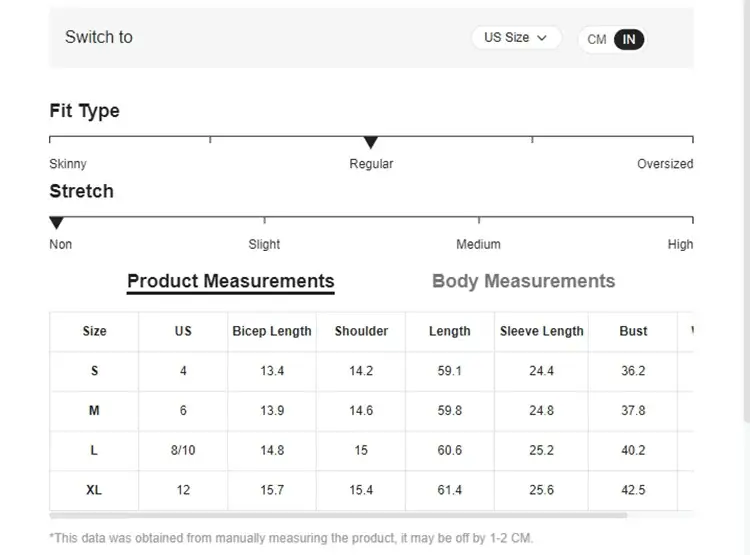Image resolution: width=750 pixels, height=555 pixels.
Task: Click the Shoulder column header
Action: click(361, 331)
